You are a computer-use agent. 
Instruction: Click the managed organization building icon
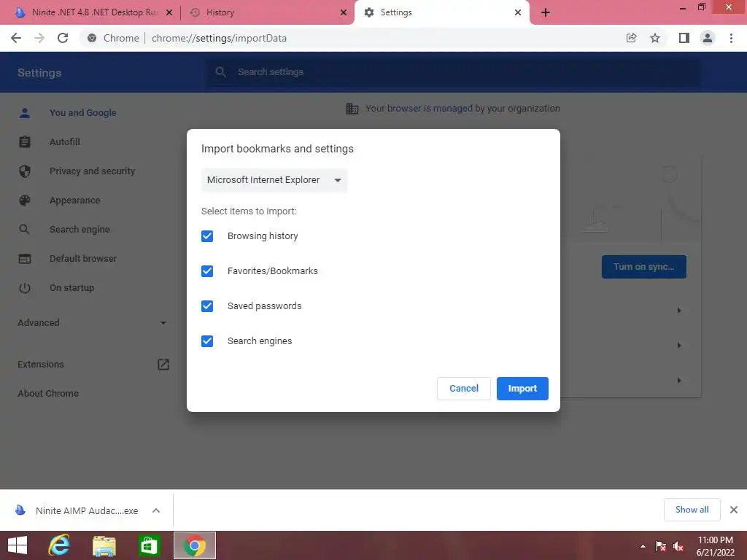coord(352,109)
